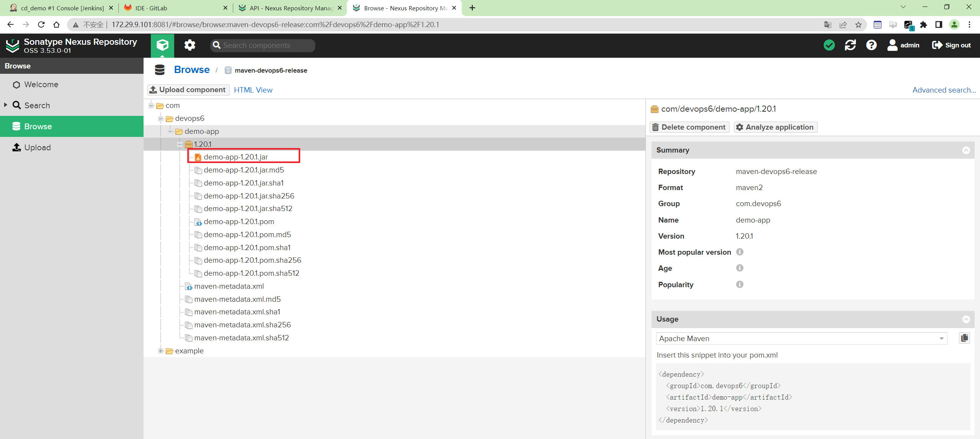980x439 pixels.
Task: Click the green system status checkmark icon
Action: click(829, 45)
